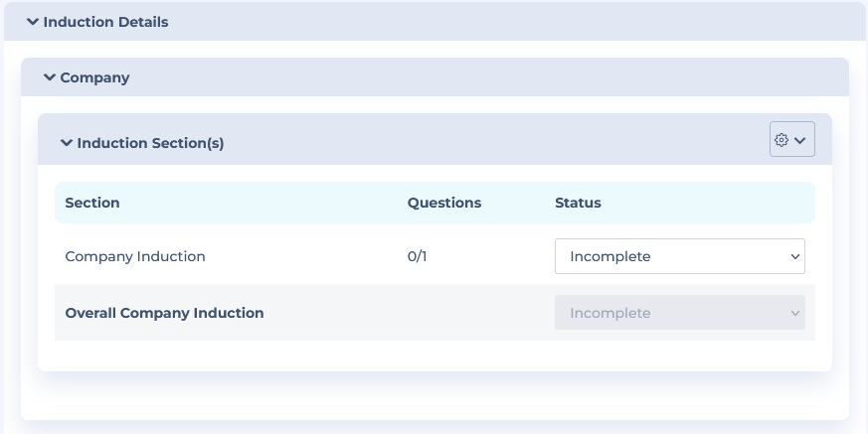The image size is (868, 434).
Task: Open Company Induction status dropdown
Action: pyautogui.click(x=680, y=256)
